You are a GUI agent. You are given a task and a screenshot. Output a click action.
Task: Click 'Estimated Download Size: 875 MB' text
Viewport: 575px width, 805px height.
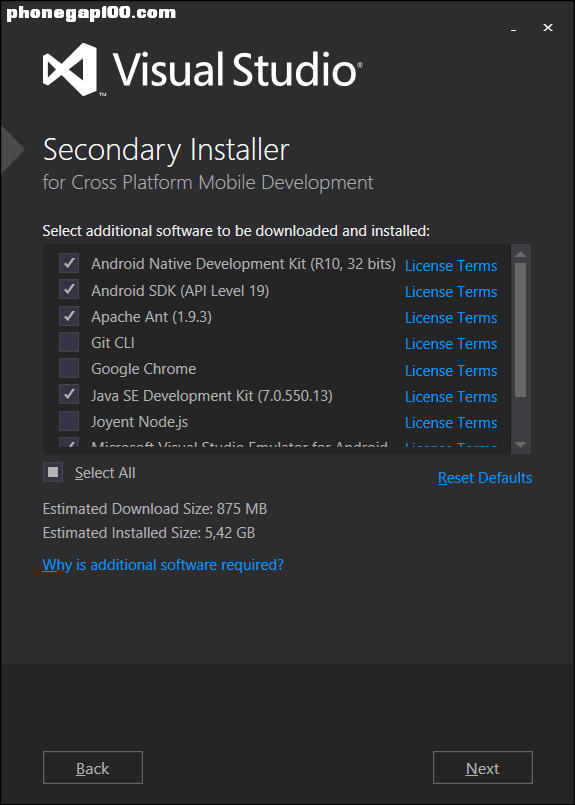pos(155,509)
